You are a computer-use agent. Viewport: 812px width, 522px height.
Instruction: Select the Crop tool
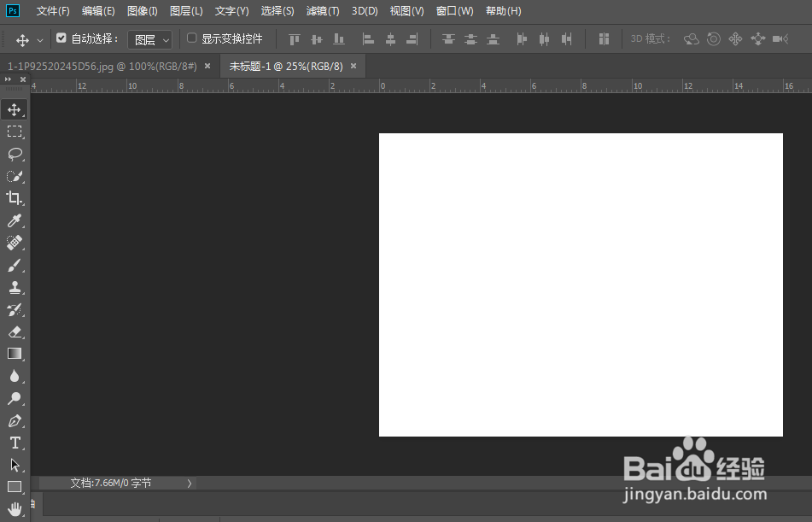(15, 198)
